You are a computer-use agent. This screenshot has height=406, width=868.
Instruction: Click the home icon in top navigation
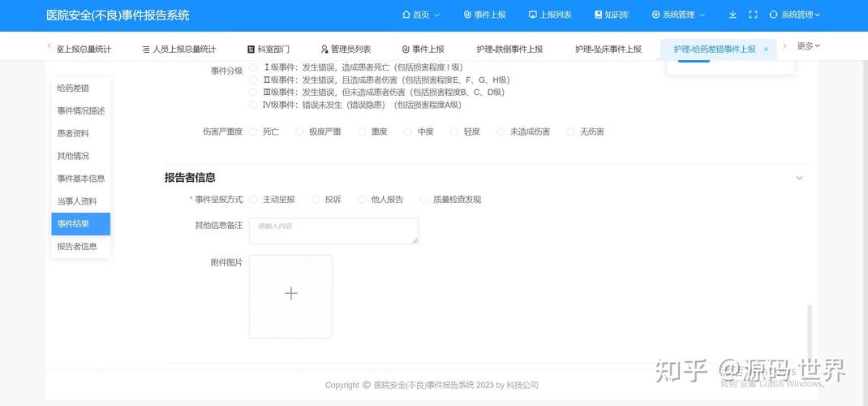click(406, 15)
